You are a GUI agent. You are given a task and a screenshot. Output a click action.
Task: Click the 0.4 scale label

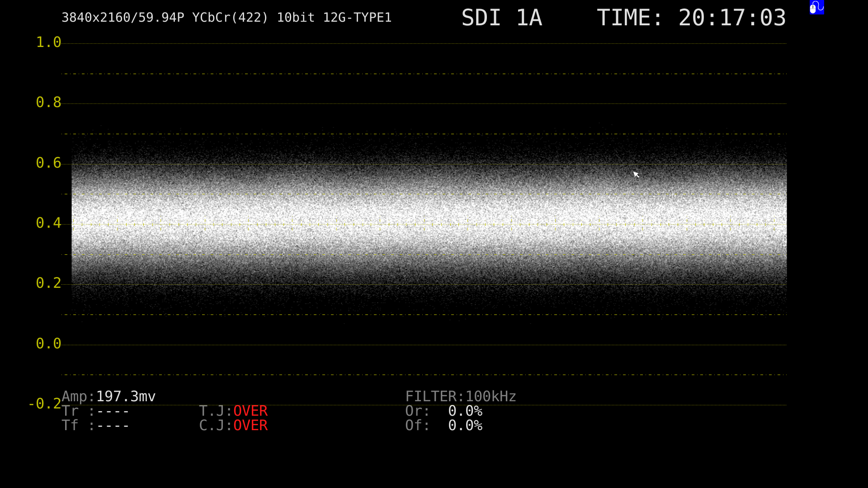point(48,223)
